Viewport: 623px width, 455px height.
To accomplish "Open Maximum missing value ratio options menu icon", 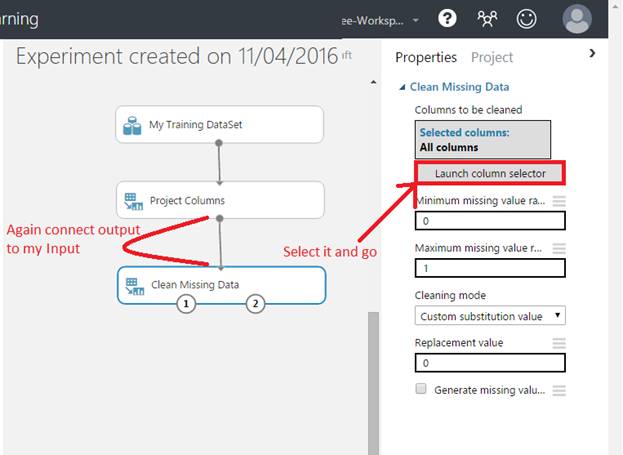I will pyautogui.click(x=559, y=248).
